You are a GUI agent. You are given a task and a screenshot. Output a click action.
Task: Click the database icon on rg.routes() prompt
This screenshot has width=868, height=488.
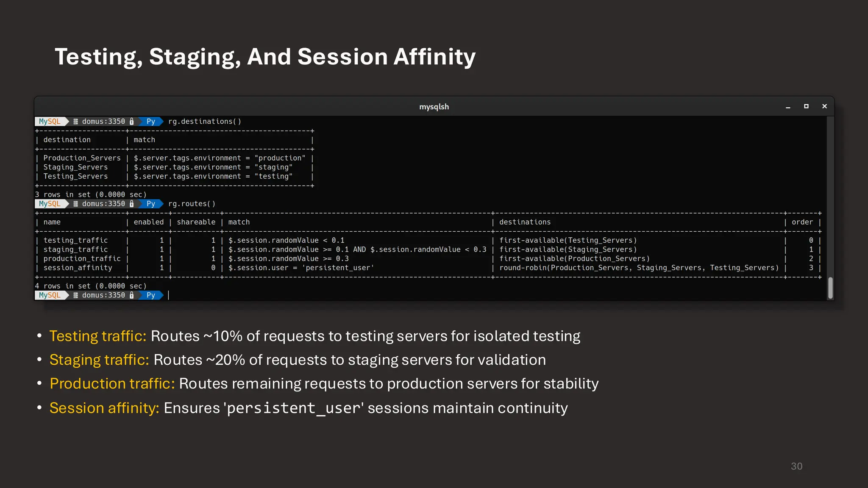coord(76,204)
